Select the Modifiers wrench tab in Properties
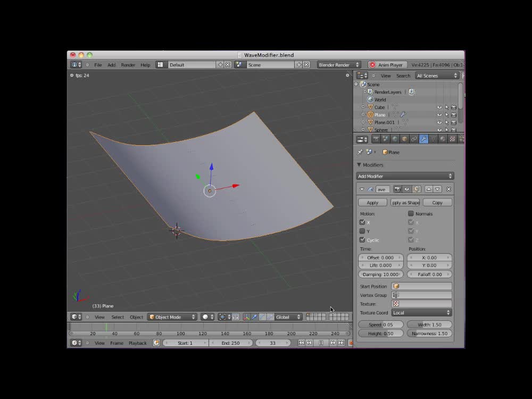Screen dimensions: 532x399 (x=423, y=139)
